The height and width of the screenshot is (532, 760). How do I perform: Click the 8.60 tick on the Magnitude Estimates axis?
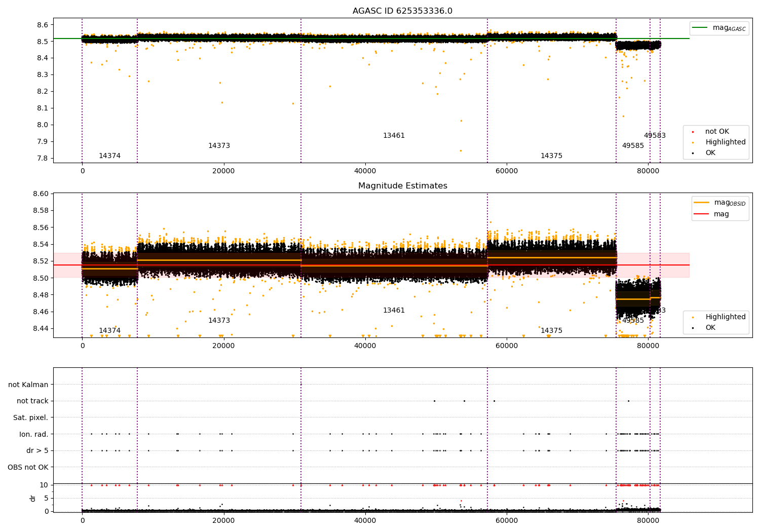coord(41,194)
